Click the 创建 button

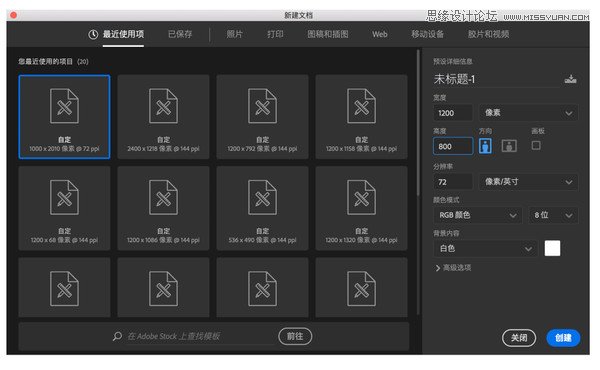click(x=563, y=338)
